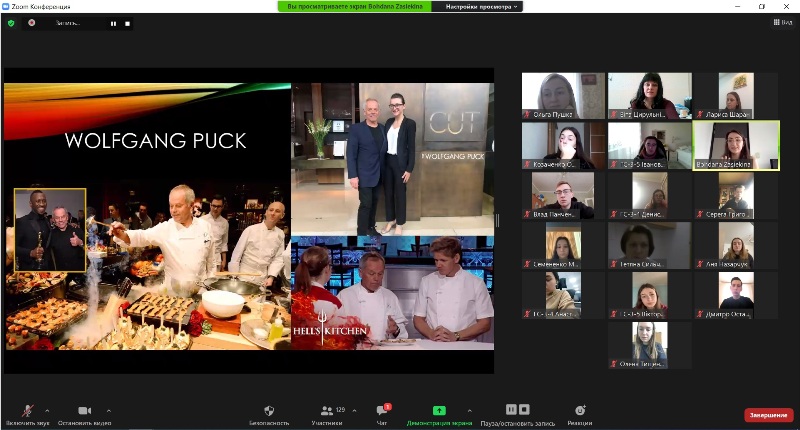The height and width of the screenshot is (430, 800).
Task: Select Ольга Пушка participant video tile
Action: pyautogui.click(x=563, y=96)
